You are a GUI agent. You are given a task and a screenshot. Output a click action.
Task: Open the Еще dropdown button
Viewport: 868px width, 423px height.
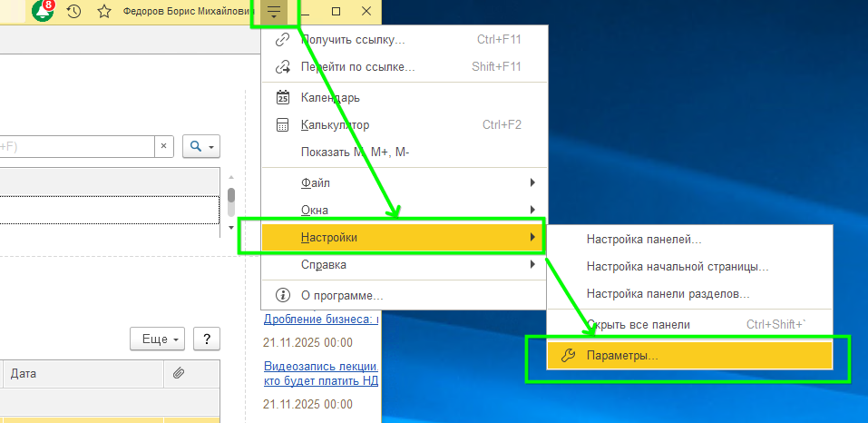tap(157, 339)
